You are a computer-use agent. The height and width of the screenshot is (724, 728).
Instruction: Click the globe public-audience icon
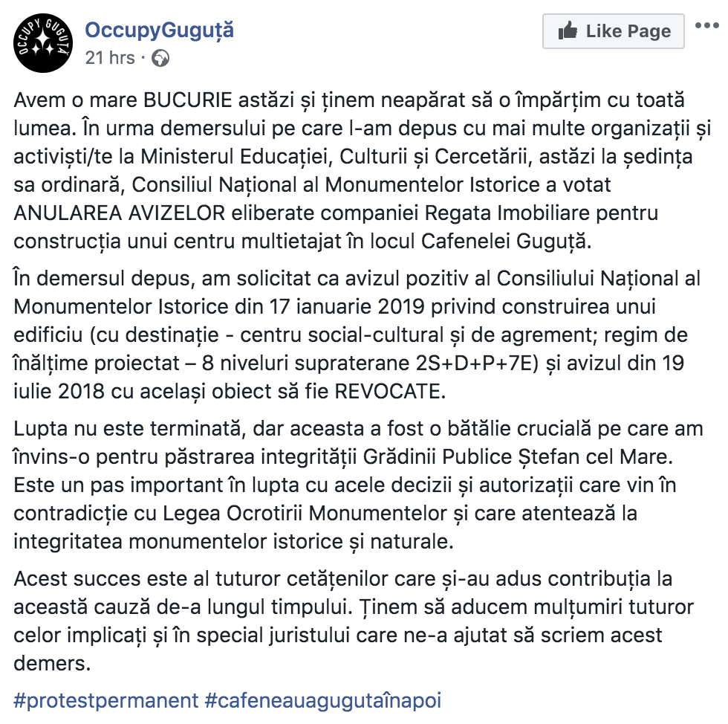coord(160,58)
